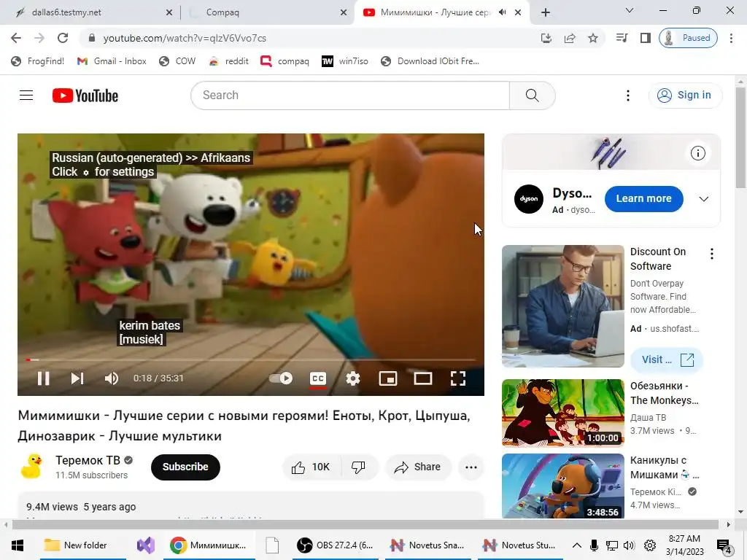Screen dimensions: 747x560
Task: Open the YouTube hamburger guide menu
Action: coord(26,96)
